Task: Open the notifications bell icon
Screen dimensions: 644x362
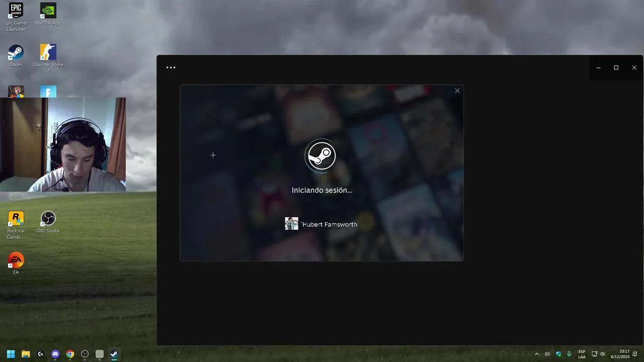Action: point(635,354)
